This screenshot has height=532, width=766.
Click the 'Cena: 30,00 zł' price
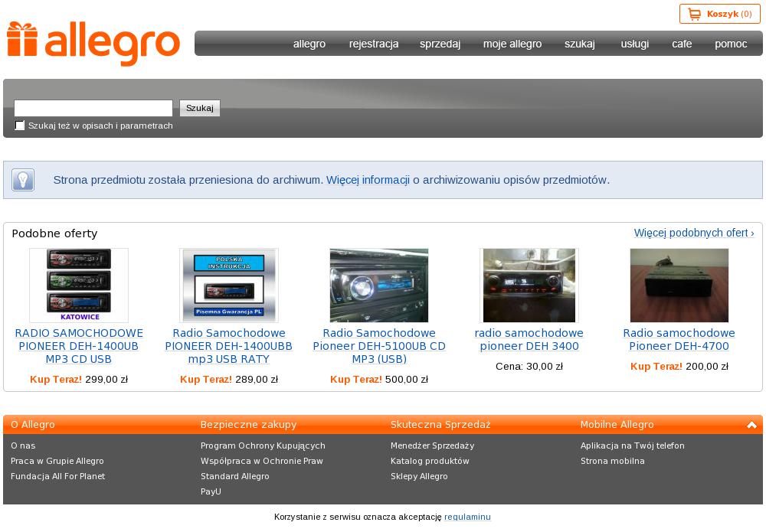(x=529, y=367)
